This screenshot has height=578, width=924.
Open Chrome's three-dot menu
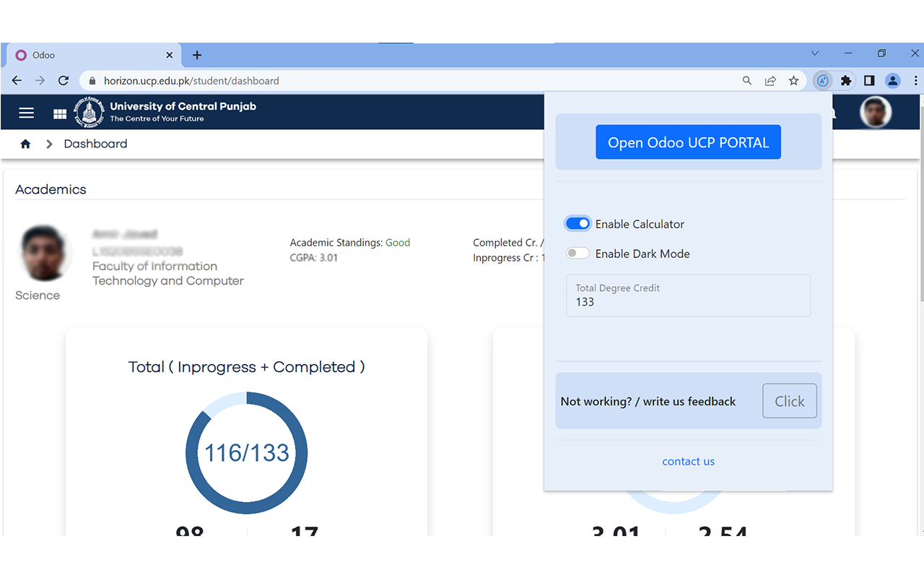(915, 80)
